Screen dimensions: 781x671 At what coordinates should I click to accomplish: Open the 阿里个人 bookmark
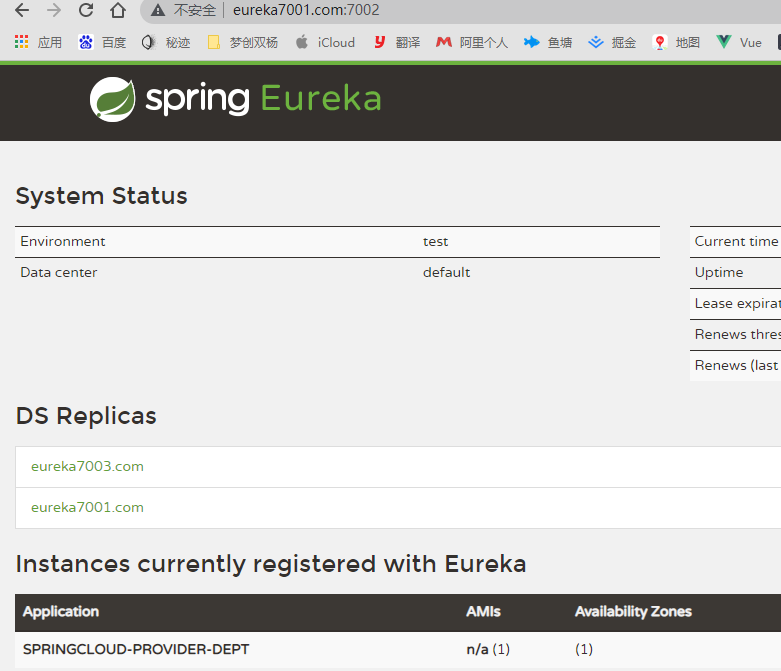click(472, 42)
